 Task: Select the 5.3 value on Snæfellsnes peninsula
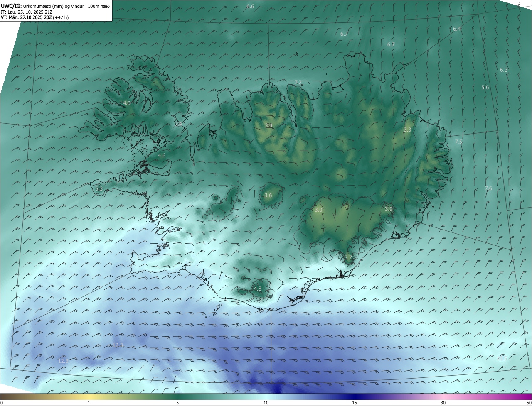pyautogui.click(x=99, y=188)
